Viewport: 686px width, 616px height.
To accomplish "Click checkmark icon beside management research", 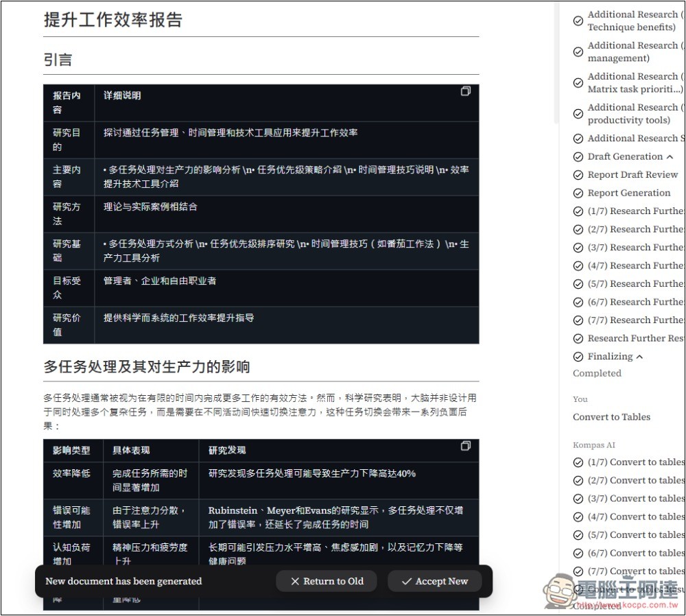I will (578, 51).
